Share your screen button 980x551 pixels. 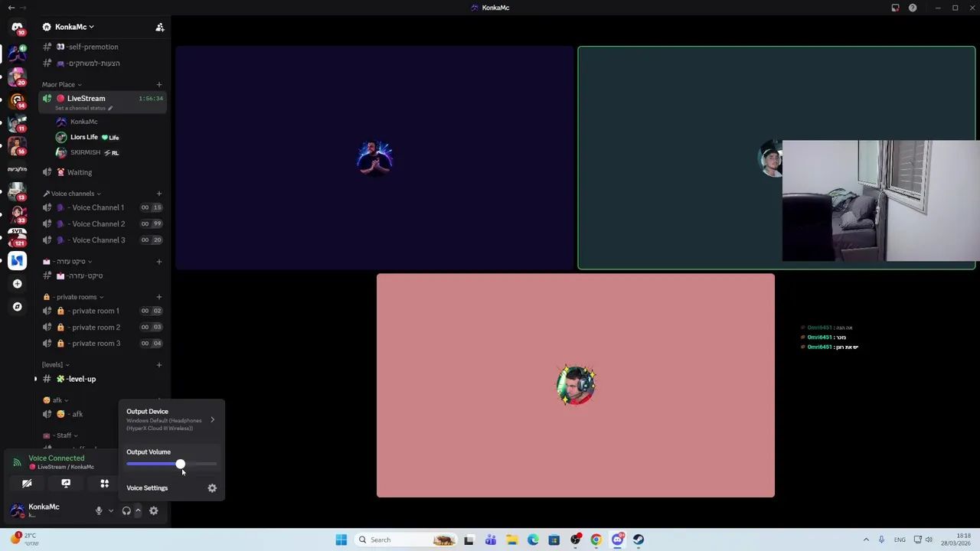click(66, 484)
